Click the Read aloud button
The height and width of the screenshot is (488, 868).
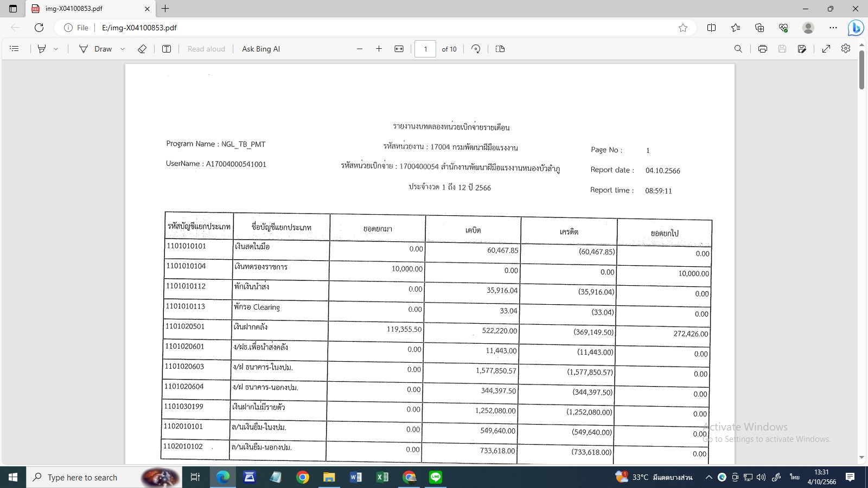click(206, 49)
